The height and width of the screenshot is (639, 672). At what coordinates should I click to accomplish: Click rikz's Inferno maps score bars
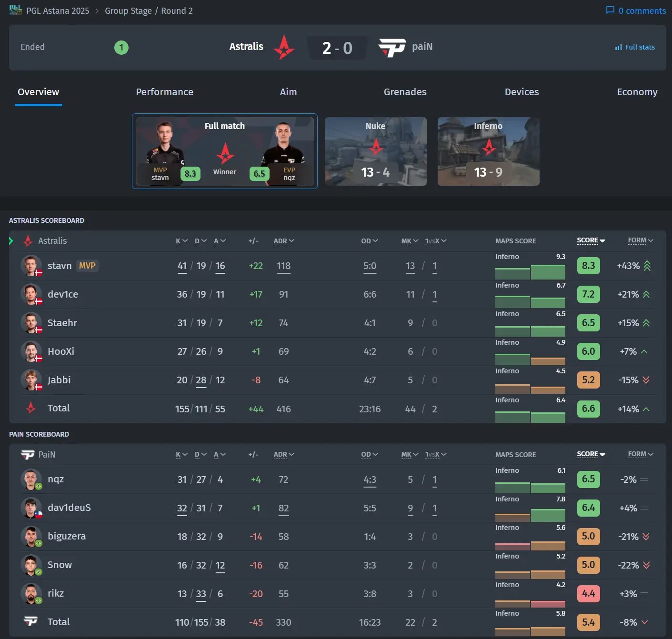point(530,603)
